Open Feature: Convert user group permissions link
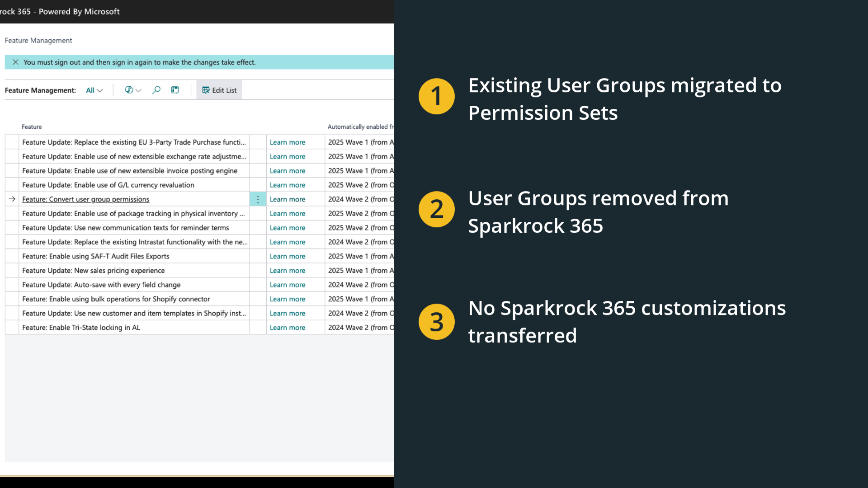Screen dimensions: 868x488 click(85, 199)
